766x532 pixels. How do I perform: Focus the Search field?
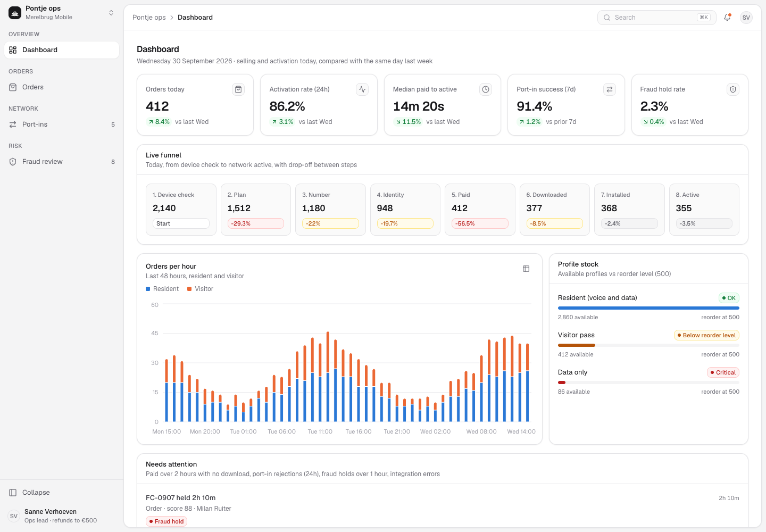pyautogui.click(x=657, y=18)
